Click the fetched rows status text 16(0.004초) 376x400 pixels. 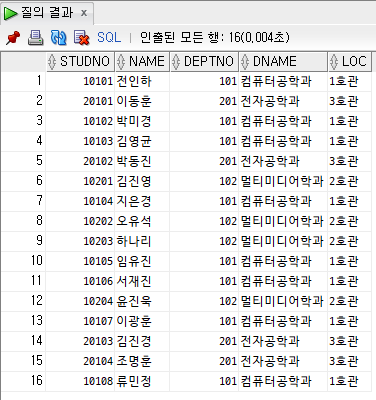[x=259, y=37]
